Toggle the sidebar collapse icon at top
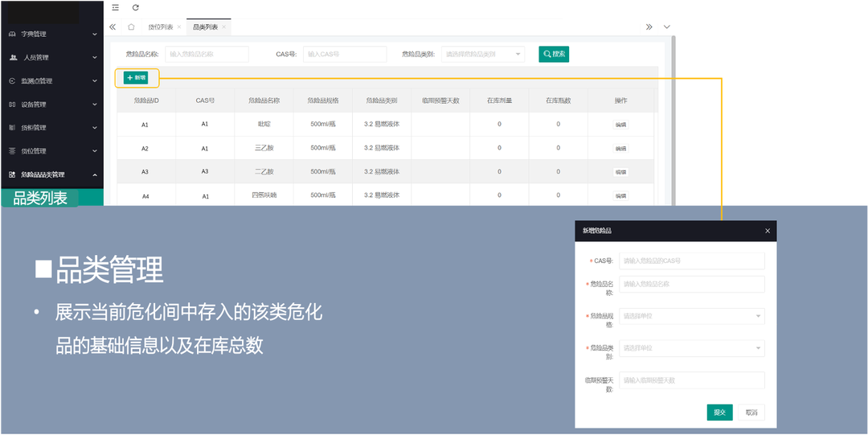This screenshot has width=868, height=435. pyautogui.click(x=115, y=8)
